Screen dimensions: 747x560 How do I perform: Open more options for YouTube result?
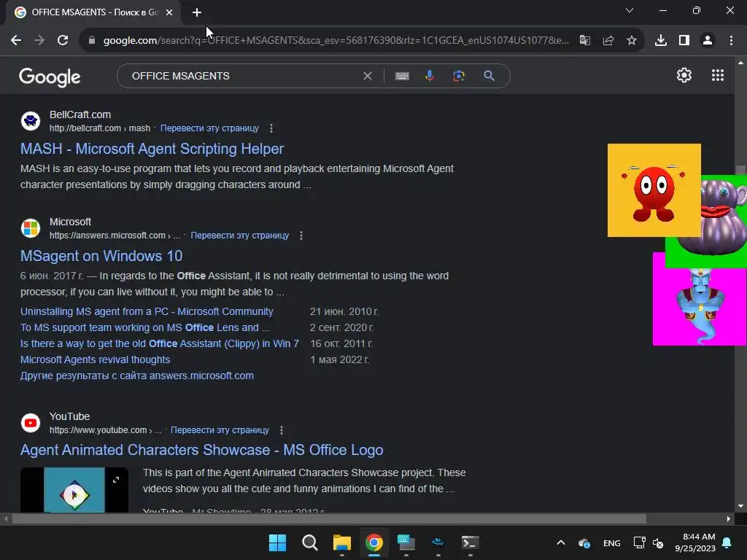pos(282,430)
